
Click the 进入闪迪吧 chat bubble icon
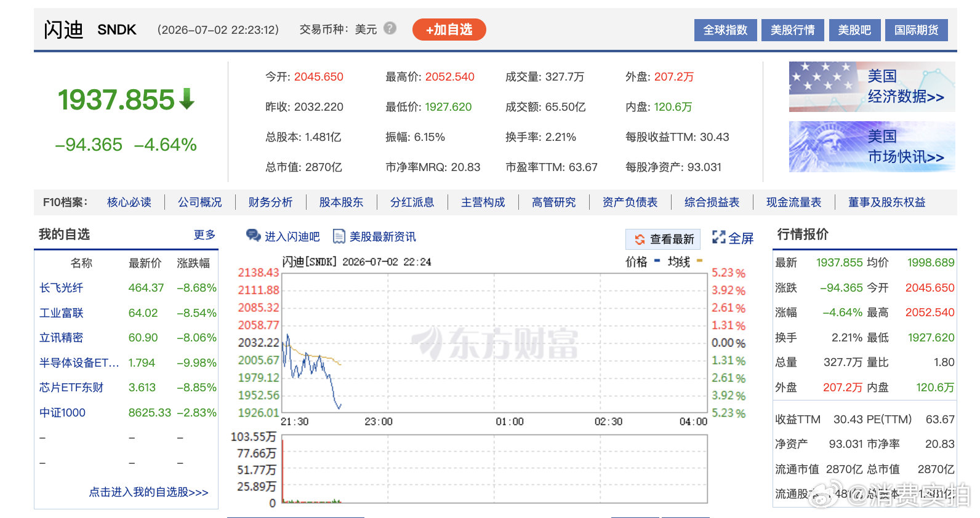253,236
